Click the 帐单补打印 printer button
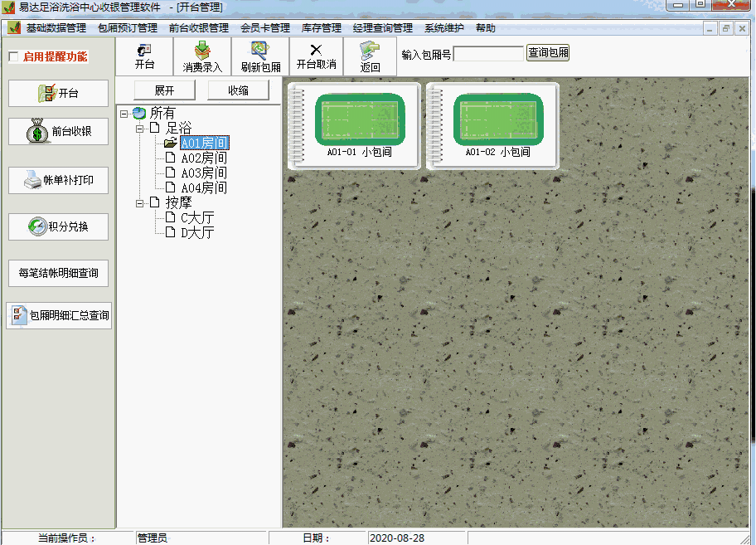This screenshot has width=756, height=545. tap(58, 180)
